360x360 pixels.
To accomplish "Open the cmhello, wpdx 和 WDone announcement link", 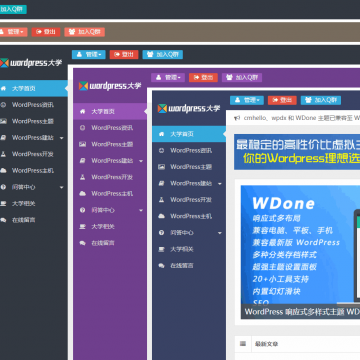I will 302,118.
